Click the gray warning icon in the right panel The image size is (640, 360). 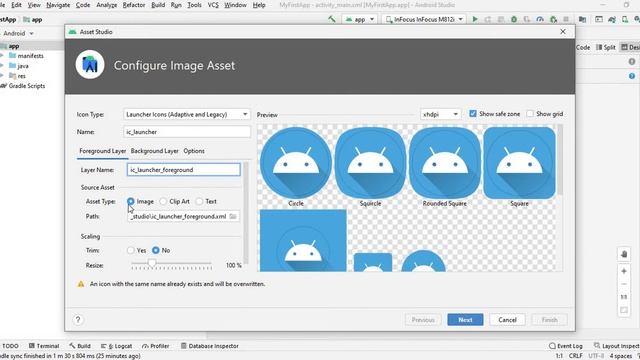(632, 62)
